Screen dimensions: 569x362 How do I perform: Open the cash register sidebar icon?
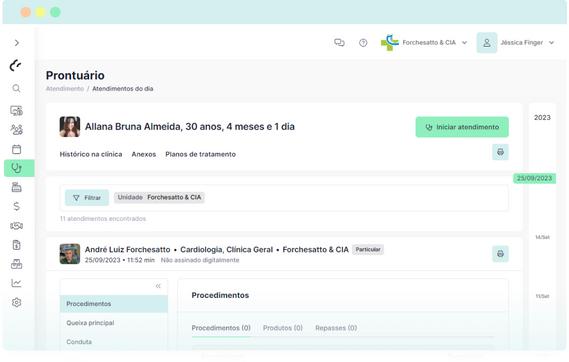pos(16,187)
